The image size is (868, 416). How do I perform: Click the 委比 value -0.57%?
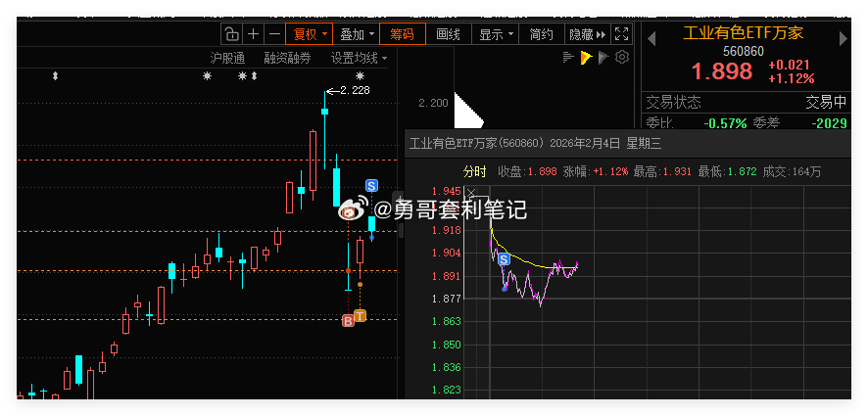tap(725, 123)
